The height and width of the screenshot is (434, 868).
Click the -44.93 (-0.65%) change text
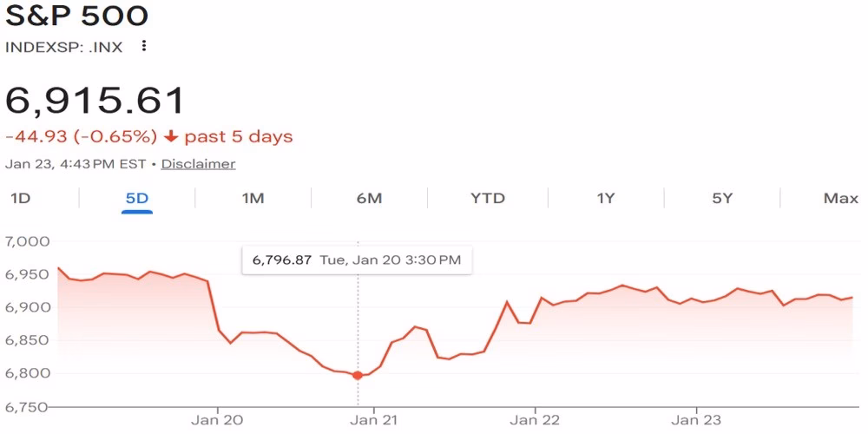(x=82, y=136)
